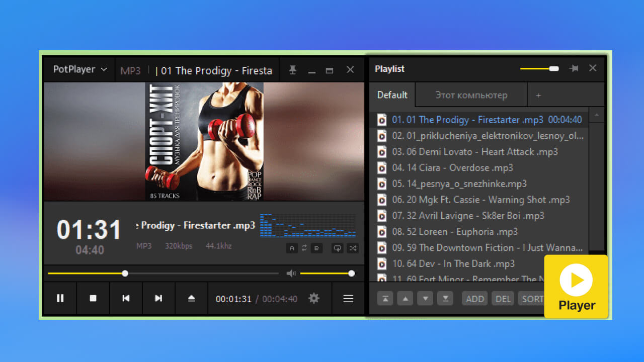Open the PotPlayer main menu dropdown
644x362 pixels.
coord(80,69)
